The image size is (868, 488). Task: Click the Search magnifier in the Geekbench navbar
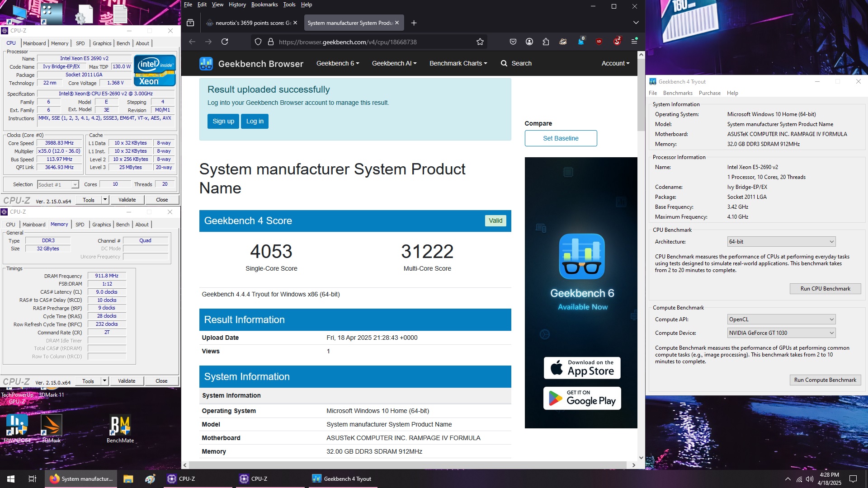click(504, 63)
